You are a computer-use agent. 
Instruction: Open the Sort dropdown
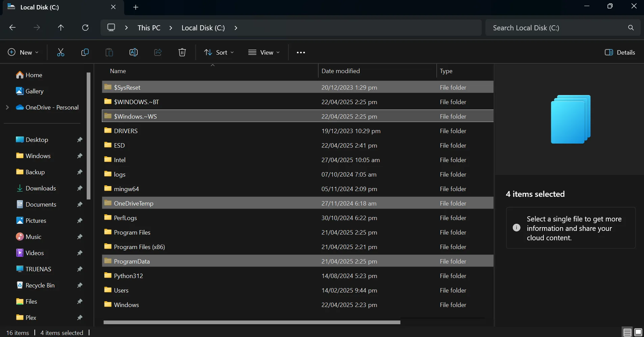[219, 52]
